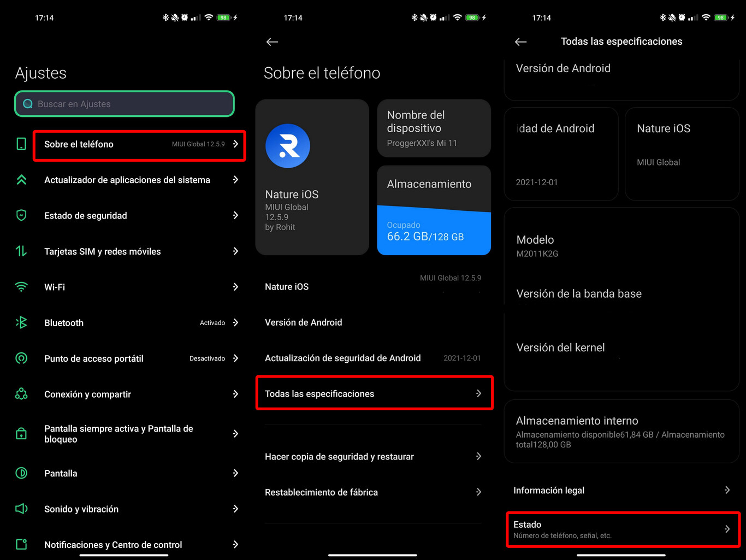Click the shield icon for Estado de seguridad
The image size is (746, 560).
tap(21, 215)
